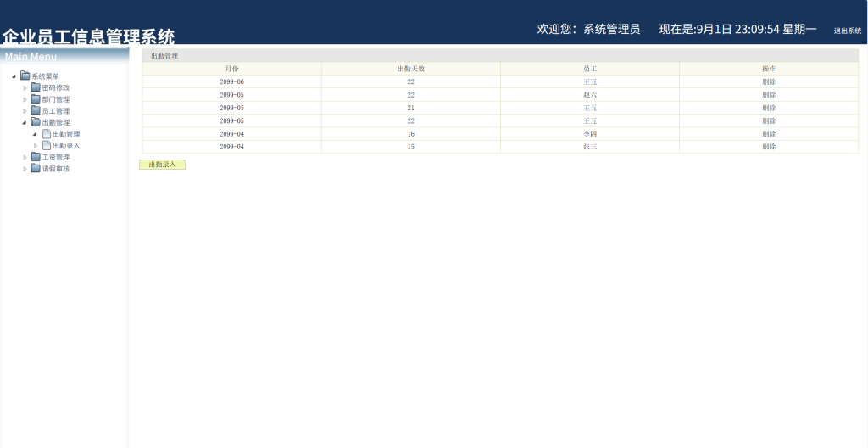
Task: Click the 系统菜单 root folder icon
Action: (x=25, y=76)
